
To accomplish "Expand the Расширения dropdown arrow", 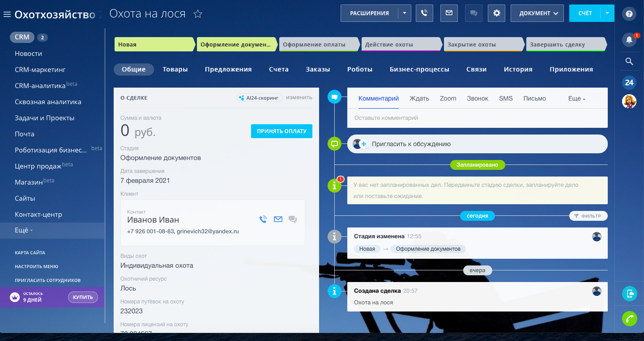I will [404, 13].
